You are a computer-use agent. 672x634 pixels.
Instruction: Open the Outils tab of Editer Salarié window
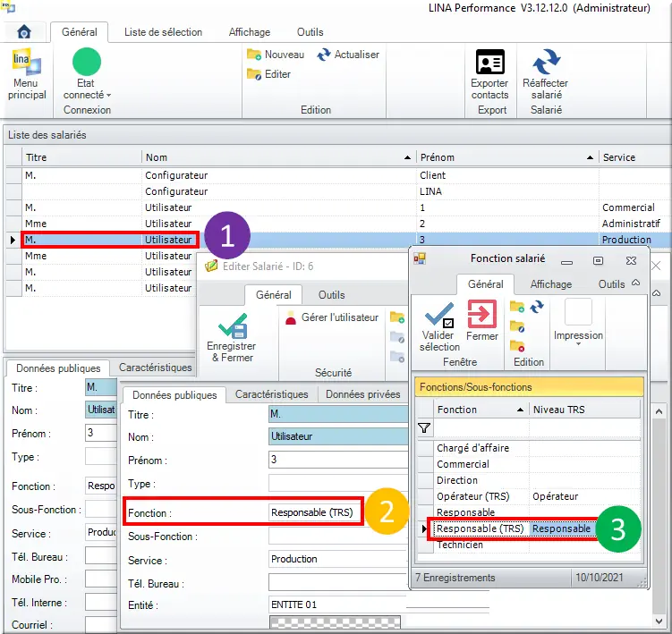pyautogui.click(x=331, y=295)
